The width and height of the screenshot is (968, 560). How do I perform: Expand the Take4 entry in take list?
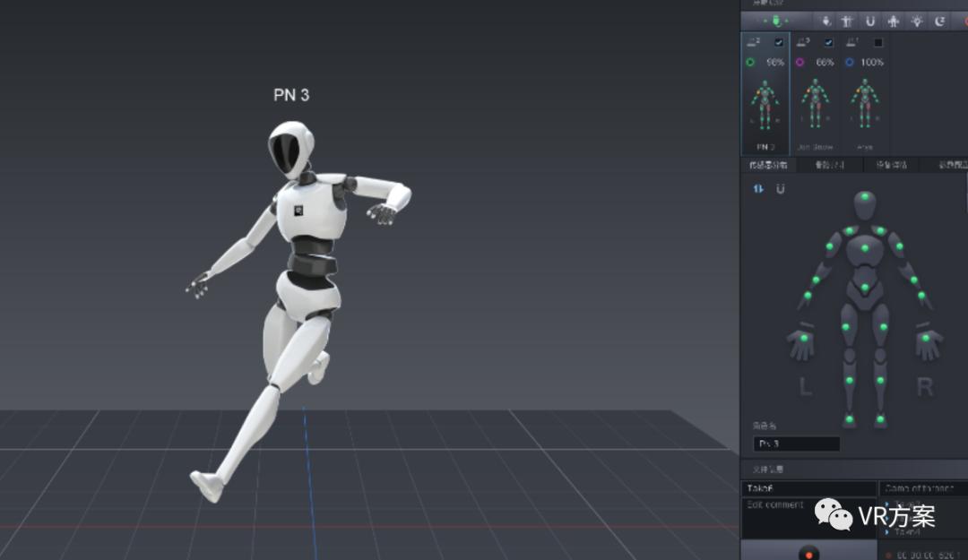pyautogui.click(x=886, y=531)
